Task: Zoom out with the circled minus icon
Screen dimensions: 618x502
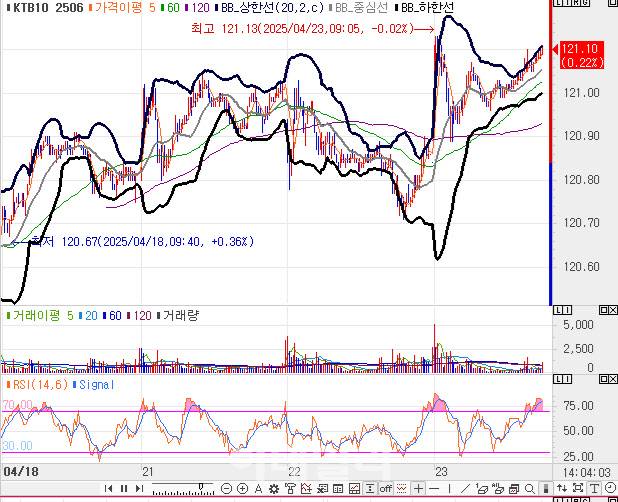Action: click(x=226, y=489)
